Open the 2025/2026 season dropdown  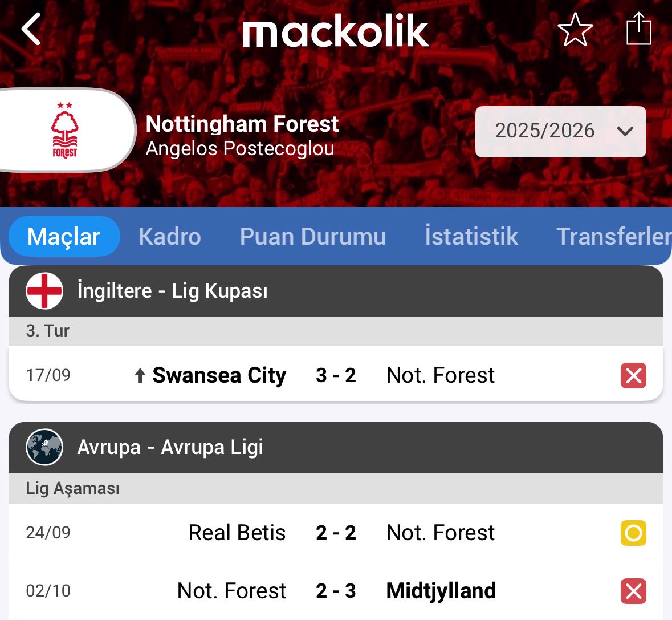pyautogui.click(x=544, y=131)
